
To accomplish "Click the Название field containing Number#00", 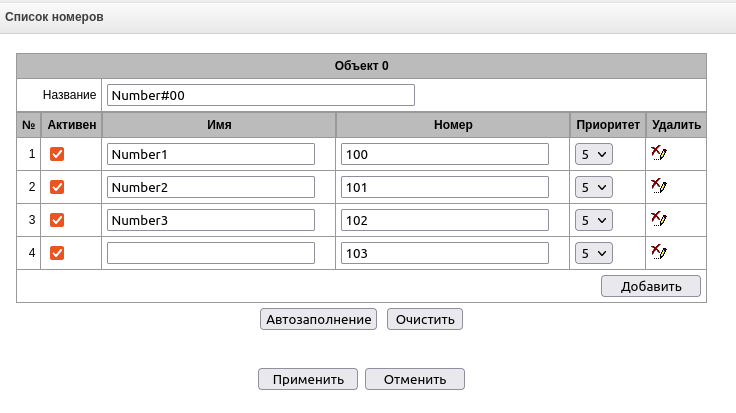I will (x=260, y=95).
